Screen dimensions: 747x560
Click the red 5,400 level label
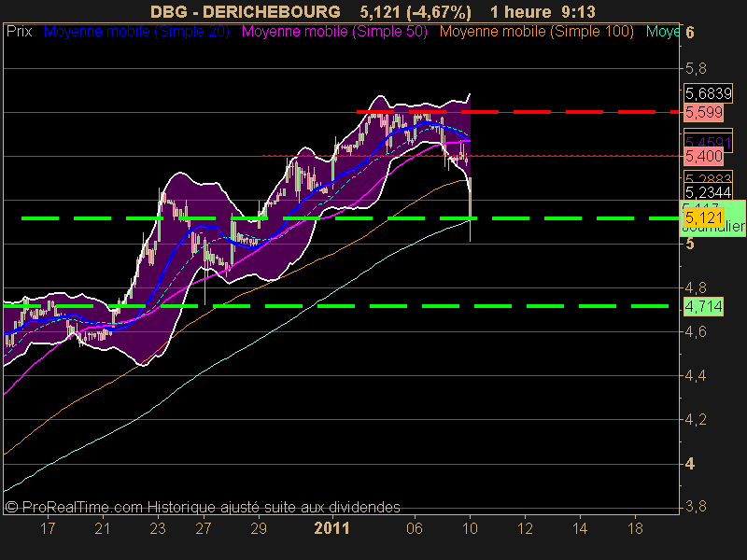click(x=704, y=156)
